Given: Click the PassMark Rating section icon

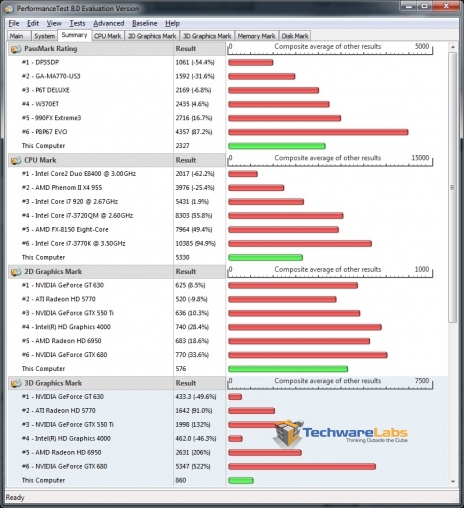Looking at the screenshot, I should (16, 49).
